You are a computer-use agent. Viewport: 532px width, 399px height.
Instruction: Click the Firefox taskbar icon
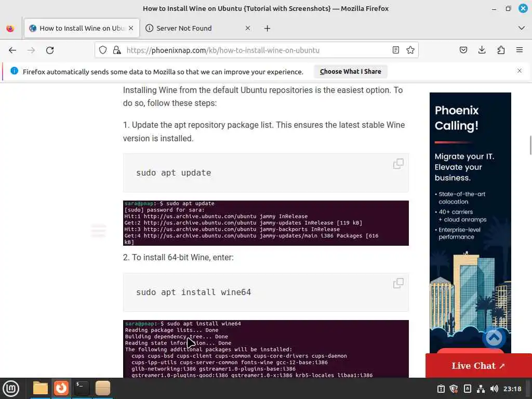61,388
